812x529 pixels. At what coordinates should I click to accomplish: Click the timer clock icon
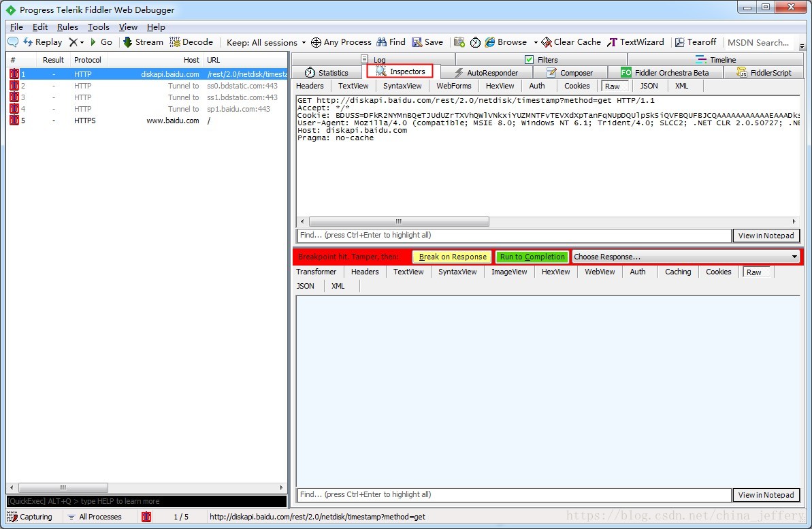475,42
